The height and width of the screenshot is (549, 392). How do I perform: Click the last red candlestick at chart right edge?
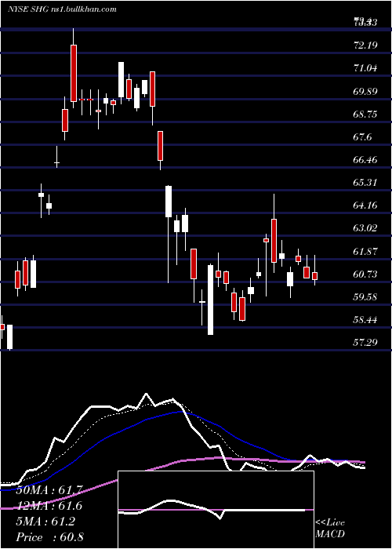[314, 276]
